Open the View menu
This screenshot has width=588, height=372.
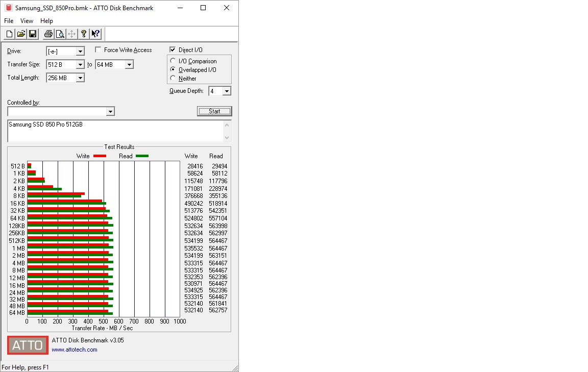27,21
